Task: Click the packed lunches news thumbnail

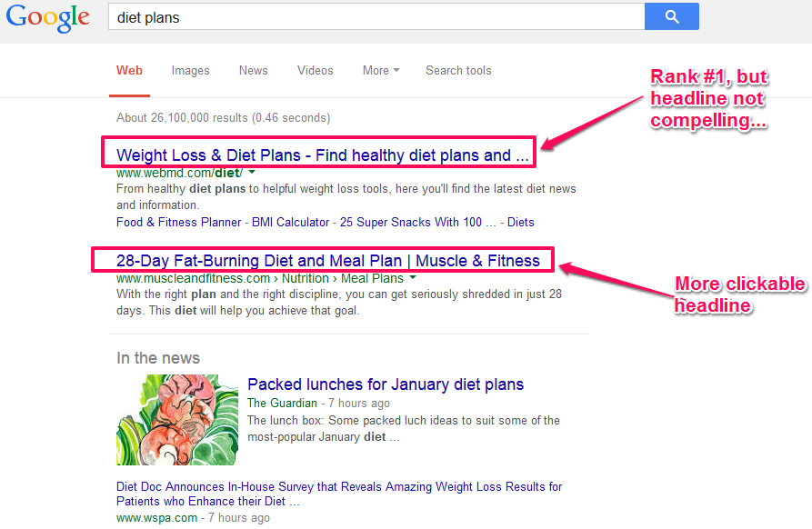Action: (x=177, y=420)
